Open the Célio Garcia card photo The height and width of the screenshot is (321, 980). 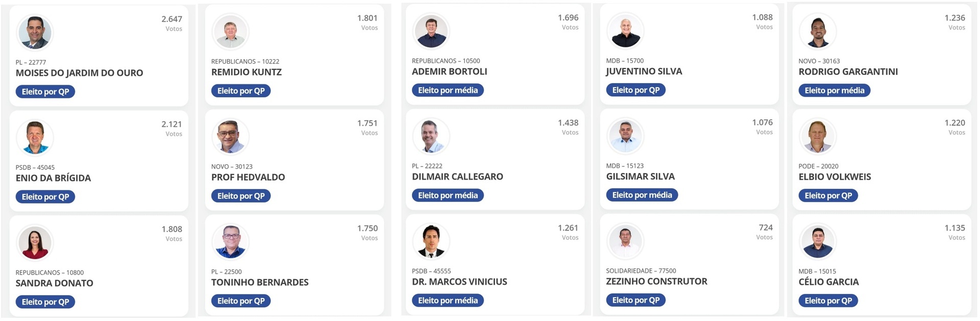tap(818, 241)
